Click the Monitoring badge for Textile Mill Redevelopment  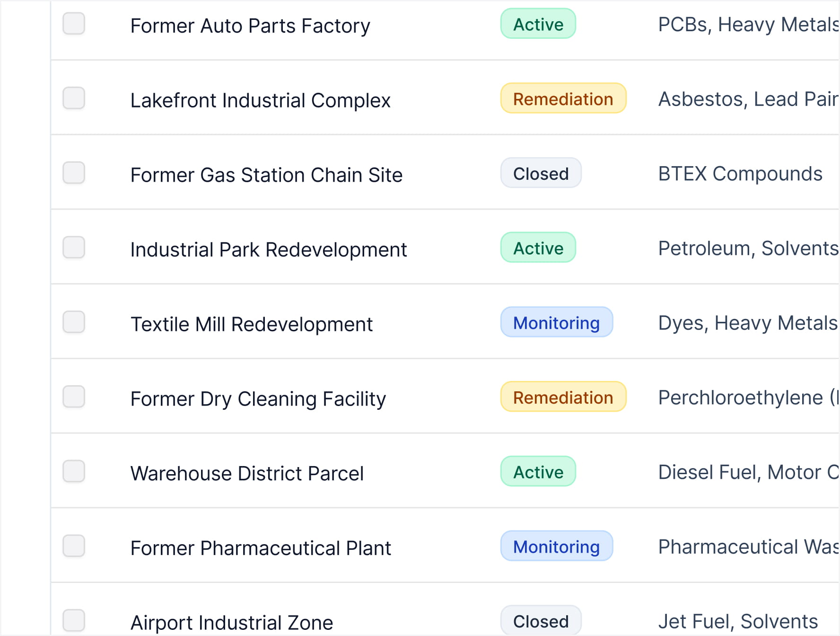556,323
